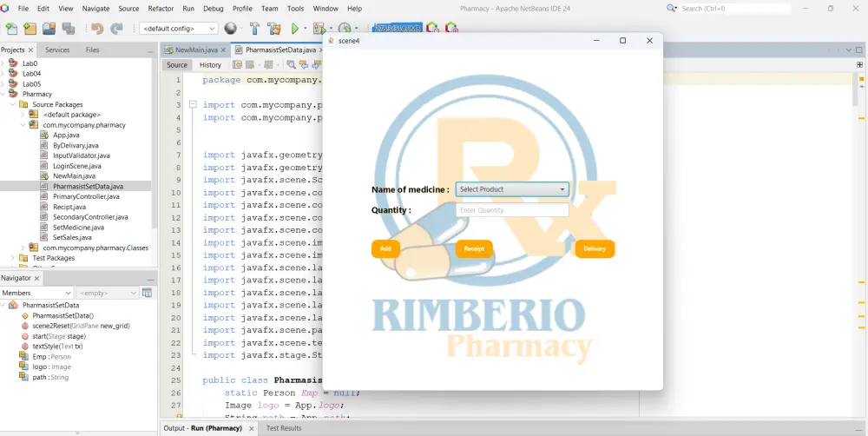The height and width of the screenshot is (436, 868).
Task: Open App.java in Projects tree
Action: tap(66, 135)
